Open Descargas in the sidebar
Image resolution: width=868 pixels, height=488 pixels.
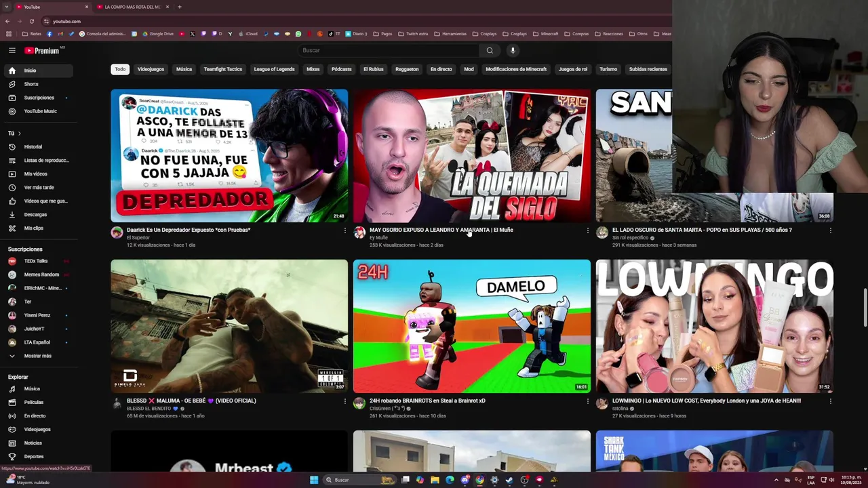pyautogui.click(x=38, y=215)
